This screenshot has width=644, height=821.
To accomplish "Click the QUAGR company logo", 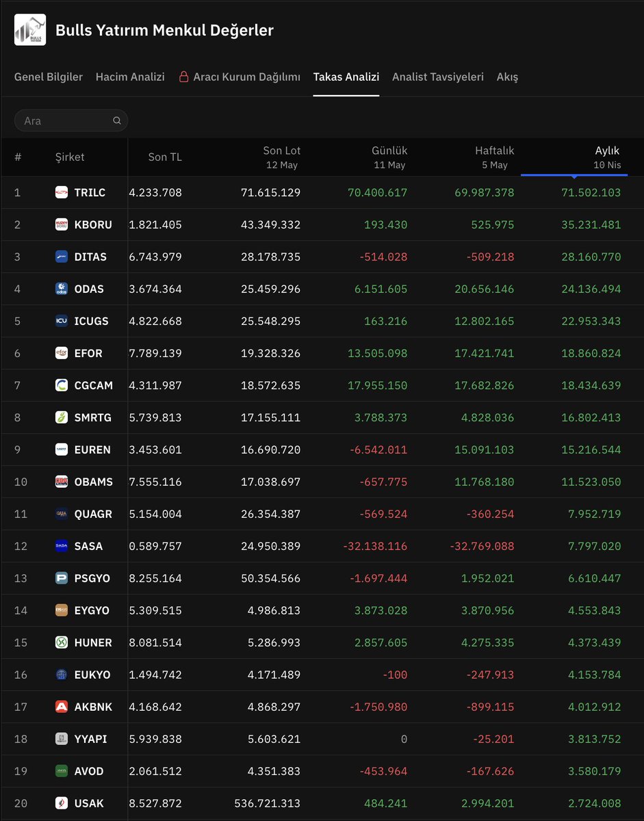I will (62, 514).
